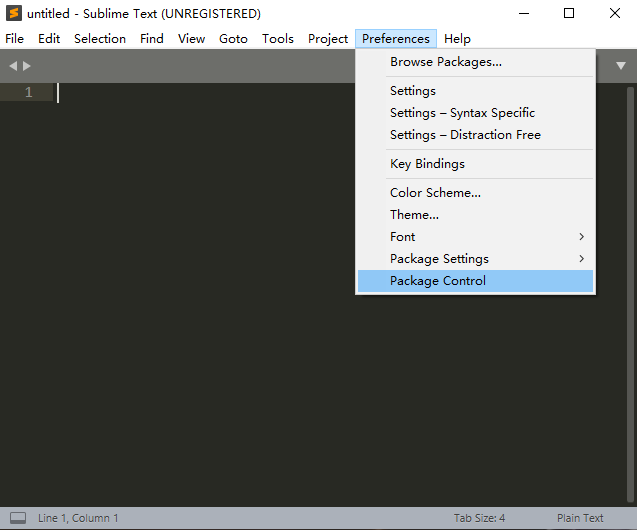Open the tab list dropdown triangle

click(620, 66)
